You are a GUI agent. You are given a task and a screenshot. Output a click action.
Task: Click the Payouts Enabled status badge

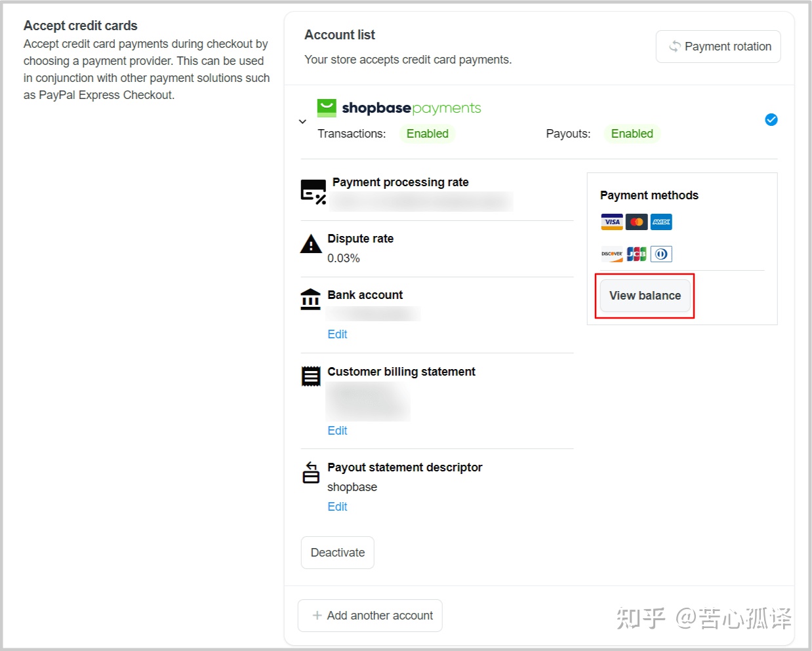(632, 134)
